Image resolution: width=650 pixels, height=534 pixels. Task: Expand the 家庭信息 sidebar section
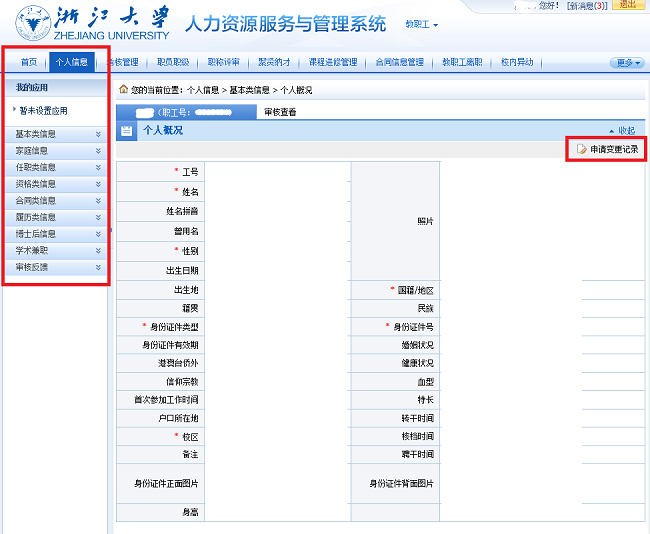click(x=56, y=151)
